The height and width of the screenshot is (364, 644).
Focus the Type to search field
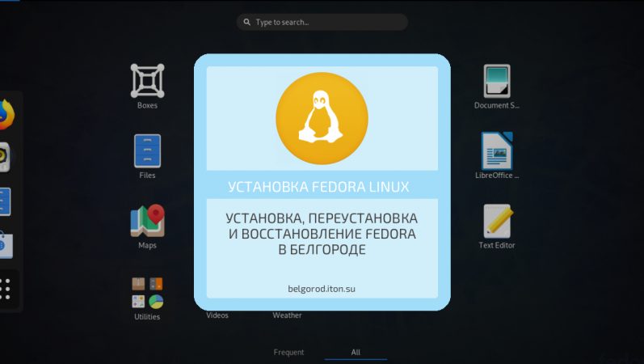(x=322, y=22)
